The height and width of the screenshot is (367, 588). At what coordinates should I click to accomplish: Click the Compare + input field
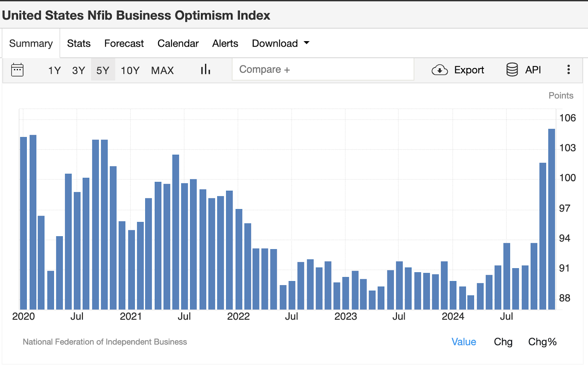[323, 69]
